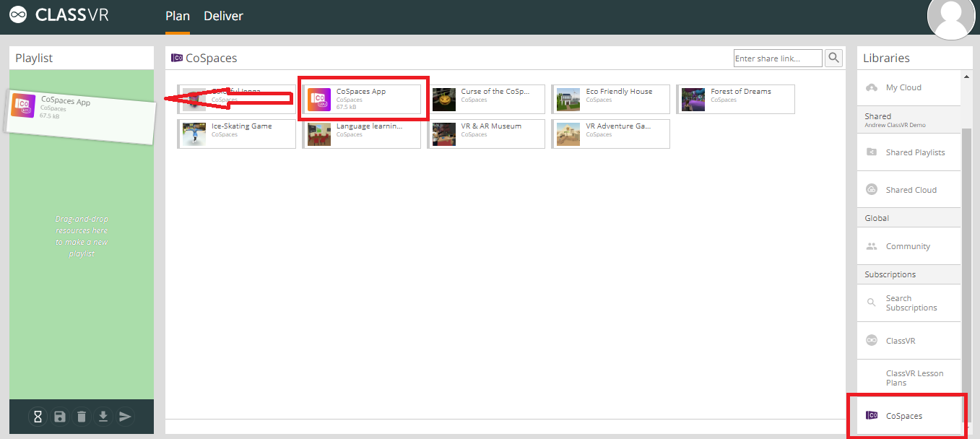980x439 pixels.
Task: Select Curse of the CoSp... resource
Action: click(487, 99)
